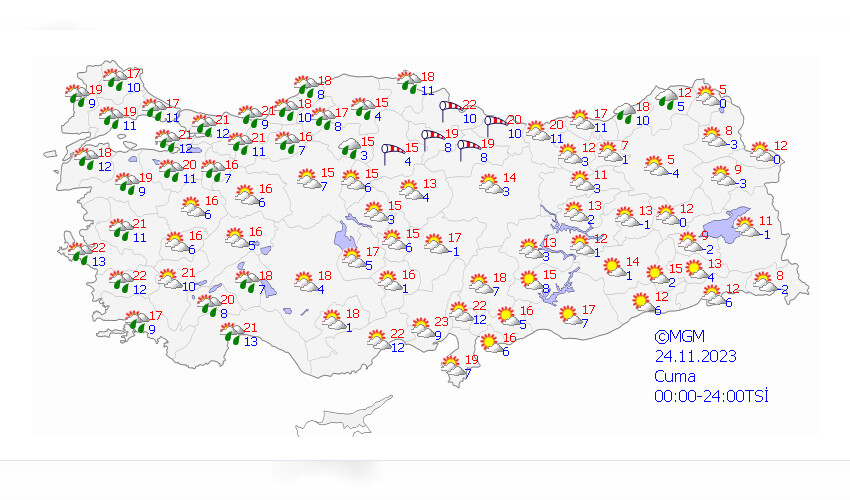
Task: Select the partly cloudy icon next to 5 / 0
Action: pos(708,95)
